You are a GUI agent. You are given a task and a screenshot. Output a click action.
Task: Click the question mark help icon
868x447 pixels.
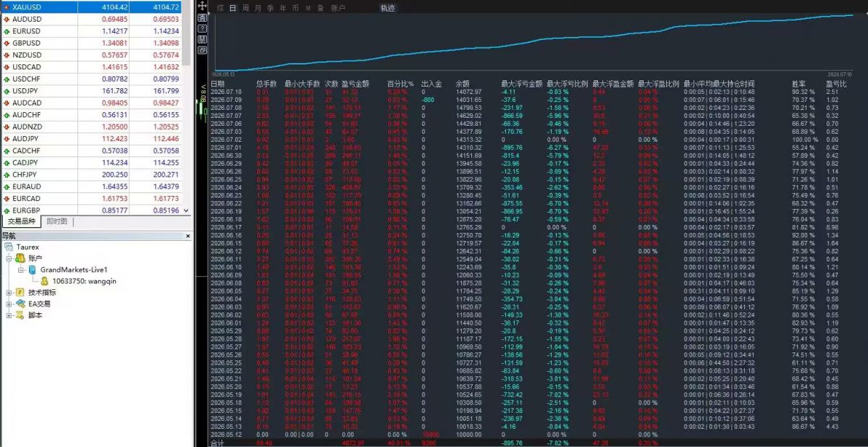[203, 28]
